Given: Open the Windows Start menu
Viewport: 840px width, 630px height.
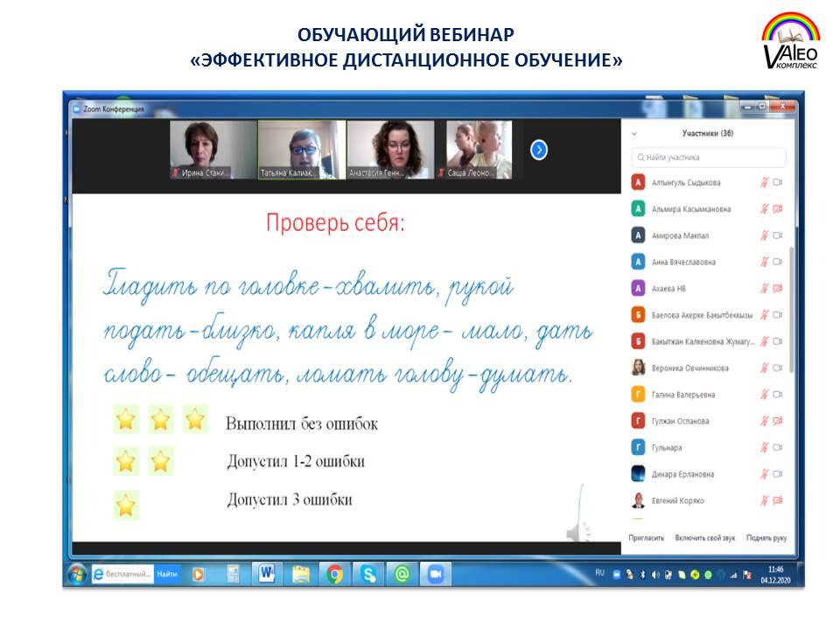Looking at the screenshot, I should [78, 575].
